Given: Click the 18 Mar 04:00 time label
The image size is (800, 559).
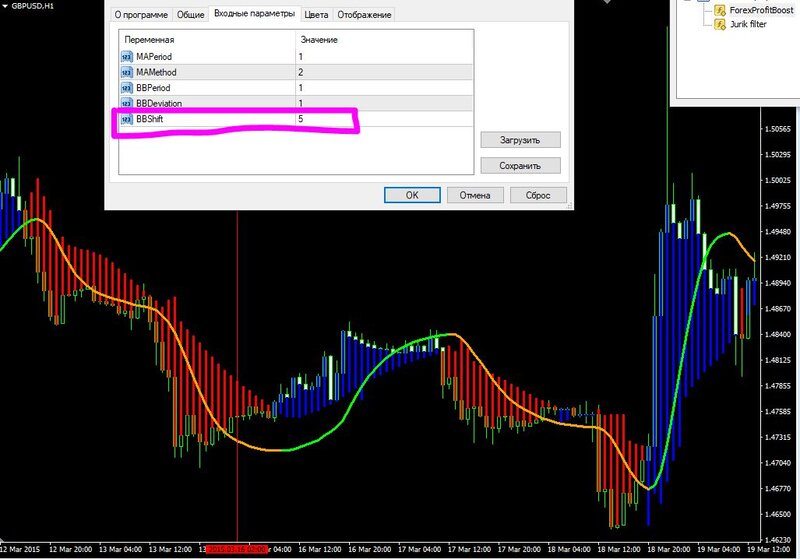Looking at the screenshot, I should click(569, 549).
